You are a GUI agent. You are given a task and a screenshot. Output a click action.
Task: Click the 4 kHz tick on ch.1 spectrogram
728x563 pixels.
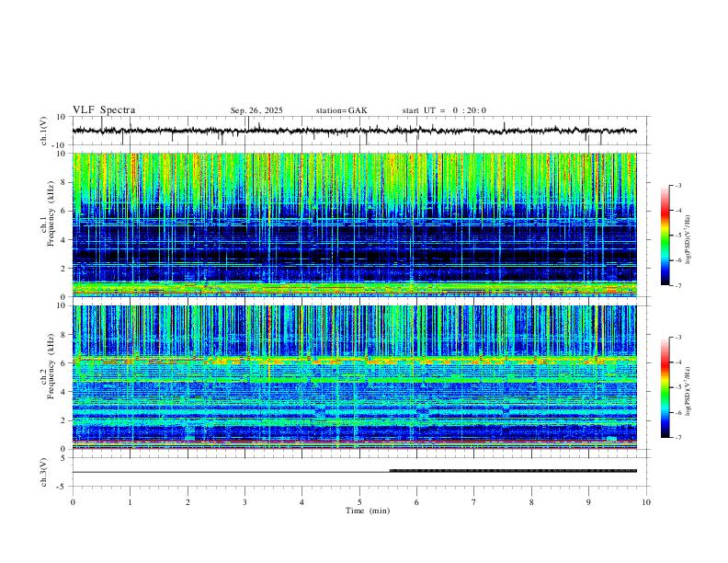(x=63, y=240)
